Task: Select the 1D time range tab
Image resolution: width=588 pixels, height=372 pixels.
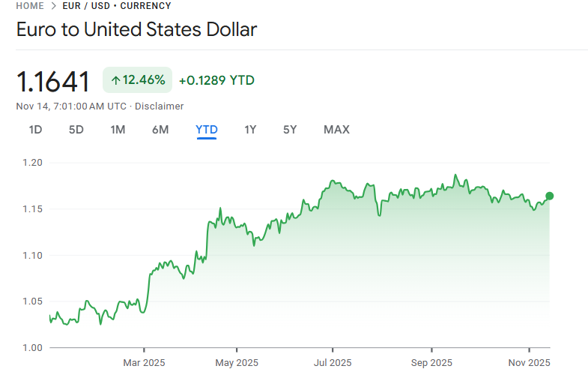Action: tap(35, 130)
